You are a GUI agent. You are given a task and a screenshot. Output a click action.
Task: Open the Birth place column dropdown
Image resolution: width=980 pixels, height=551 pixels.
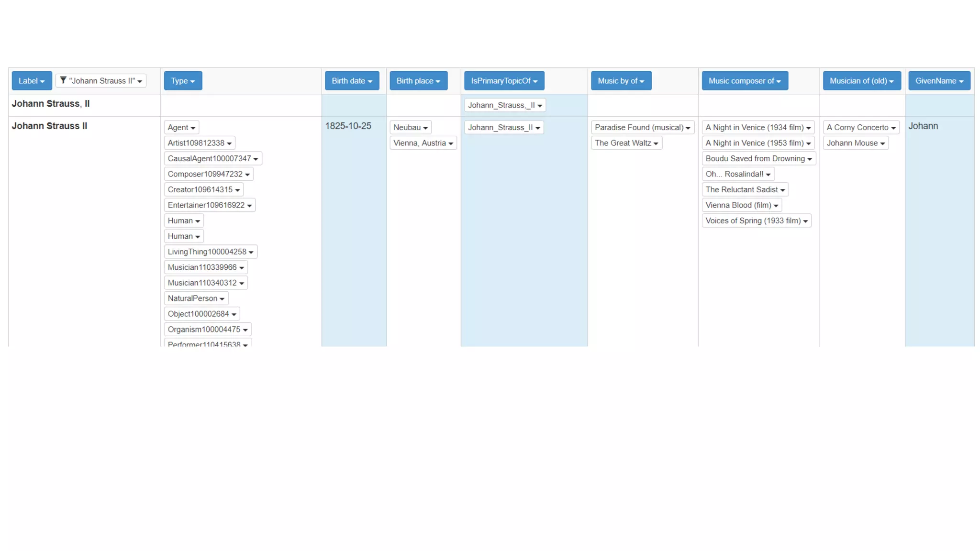tap(418, 81)
